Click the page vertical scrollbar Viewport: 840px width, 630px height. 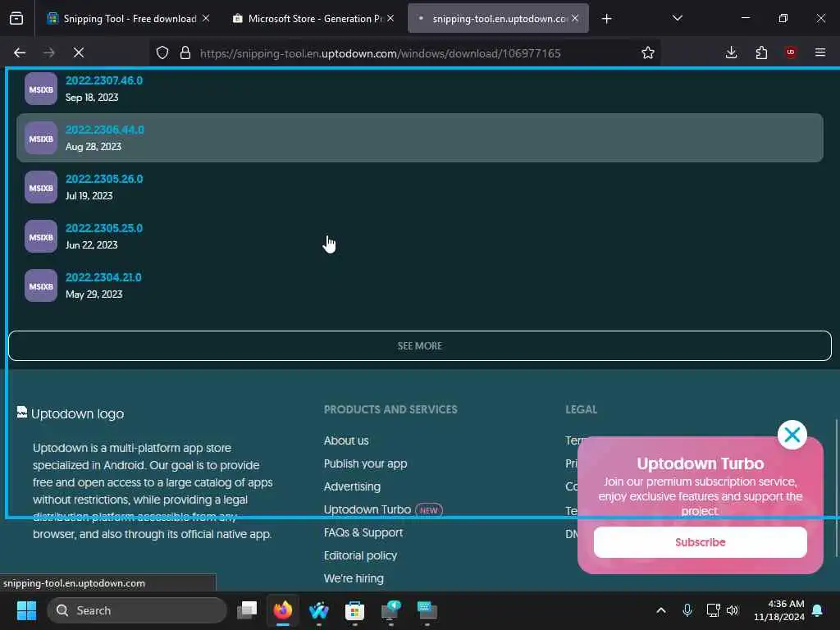click(x=836, y=487)
